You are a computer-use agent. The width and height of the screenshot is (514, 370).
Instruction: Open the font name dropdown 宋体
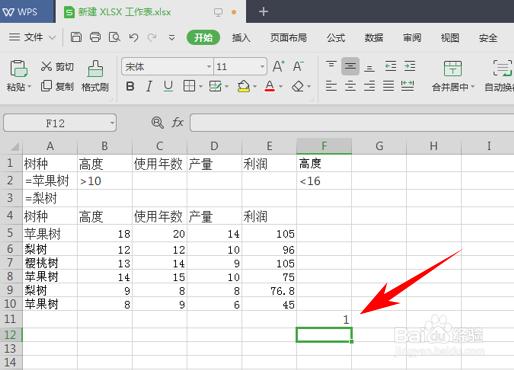tap(209, 66)
